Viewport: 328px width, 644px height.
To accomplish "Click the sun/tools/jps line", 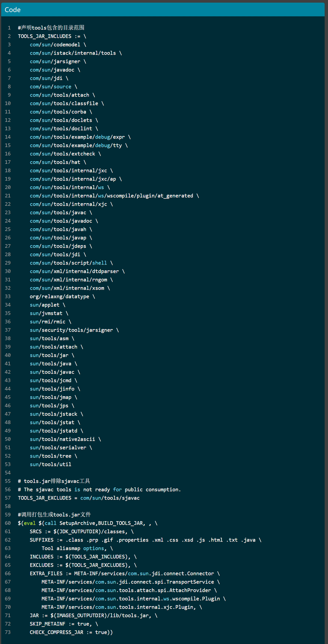I will click(x=52, y=406).
